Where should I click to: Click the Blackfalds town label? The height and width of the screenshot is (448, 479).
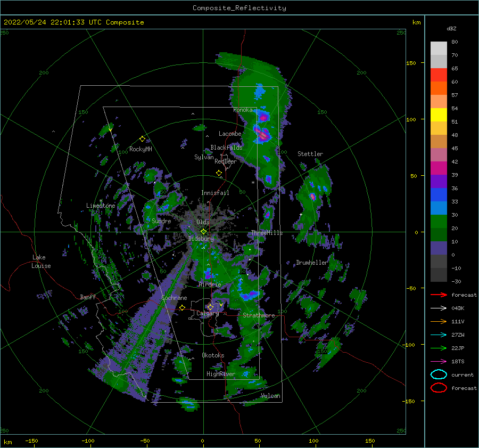coord(226,148)
